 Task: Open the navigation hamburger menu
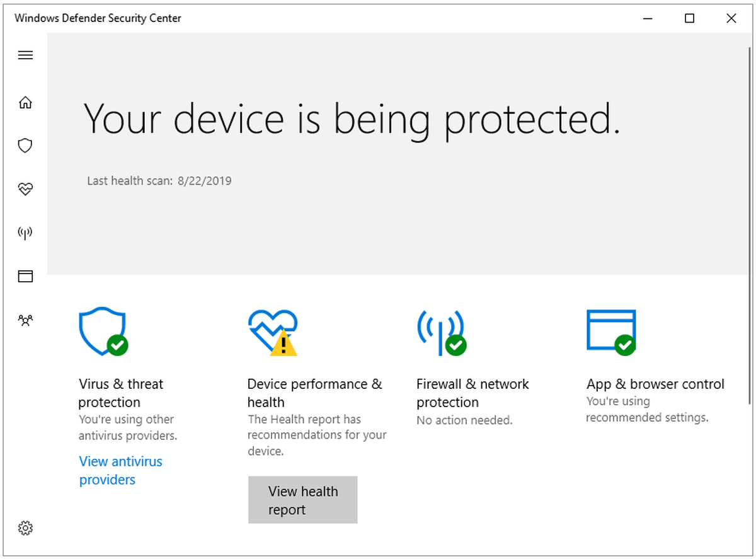click(x=25, y=55)
